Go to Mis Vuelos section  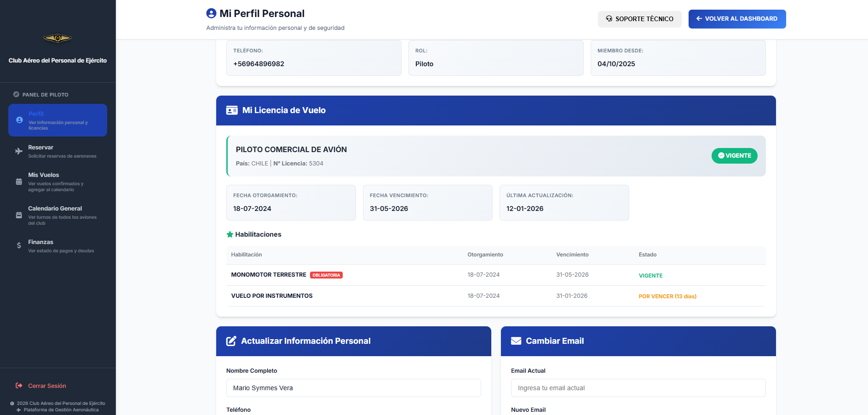(57, 182)
